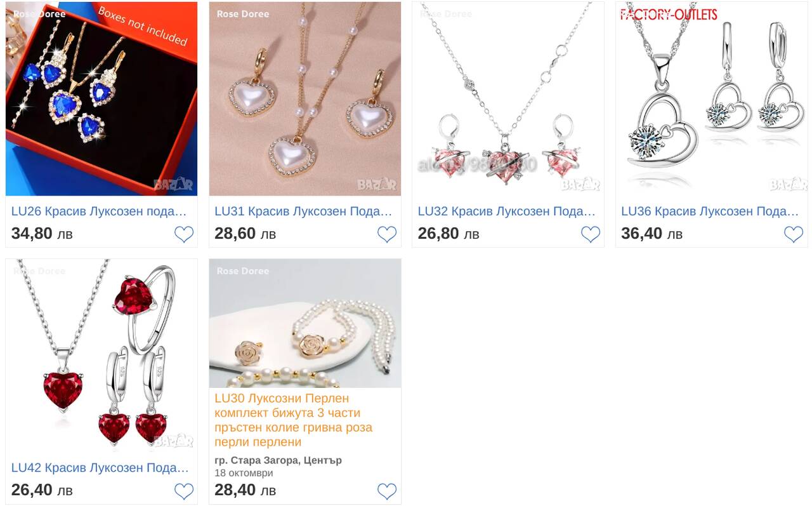
Task: View the silver Factory-Outlets heart pendant photo
Action: pos(712,98)
